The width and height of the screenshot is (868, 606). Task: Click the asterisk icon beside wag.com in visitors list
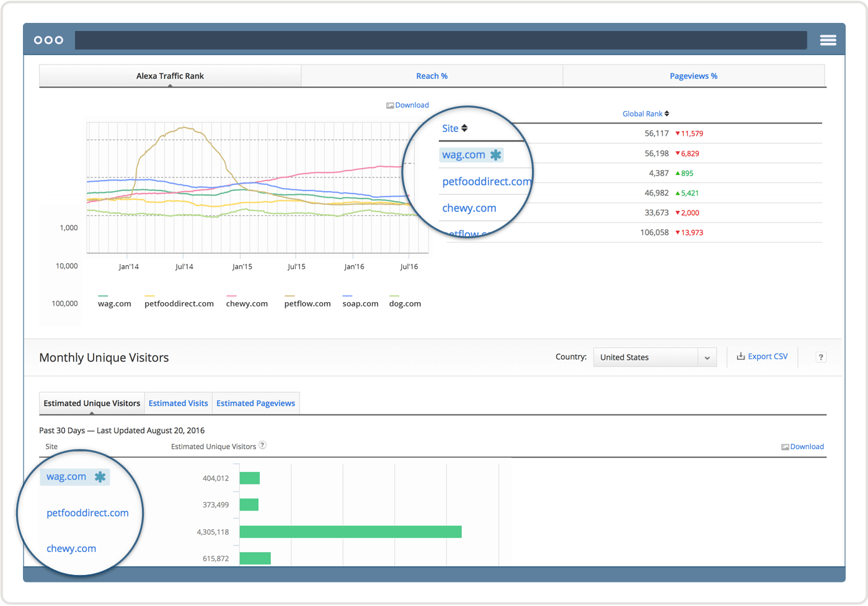tap(100, 477)
